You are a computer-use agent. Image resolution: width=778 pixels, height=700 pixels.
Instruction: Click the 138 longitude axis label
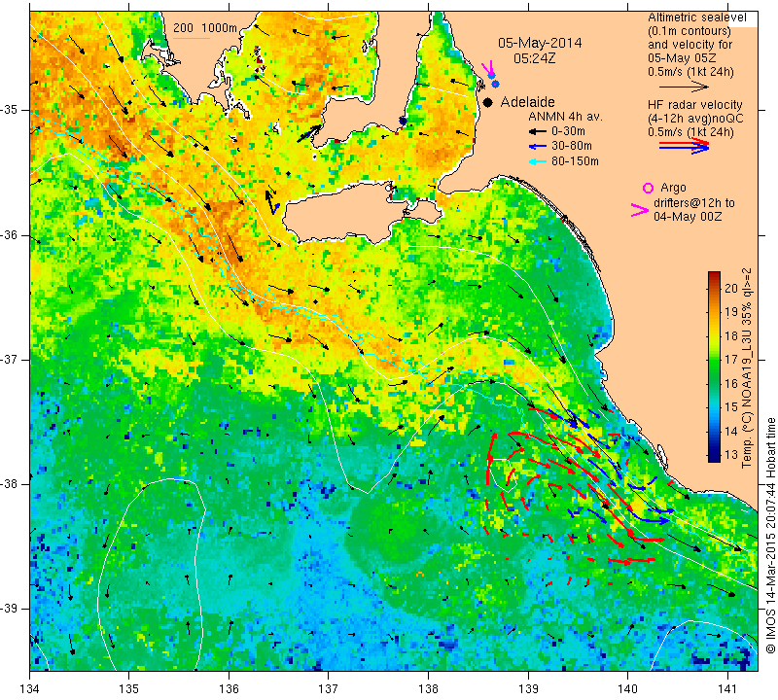[428, 689]
